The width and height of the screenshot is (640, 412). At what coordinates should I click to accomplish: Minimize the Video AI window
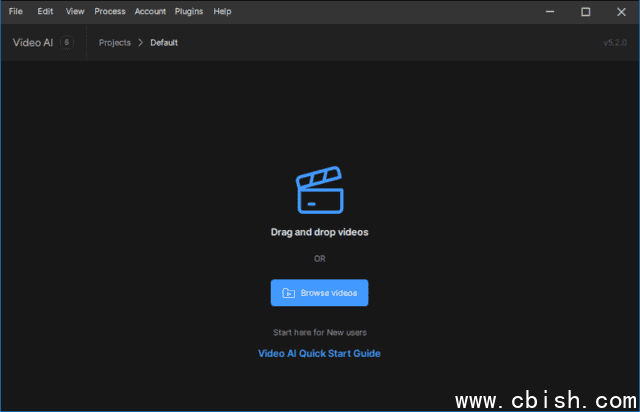550,11
